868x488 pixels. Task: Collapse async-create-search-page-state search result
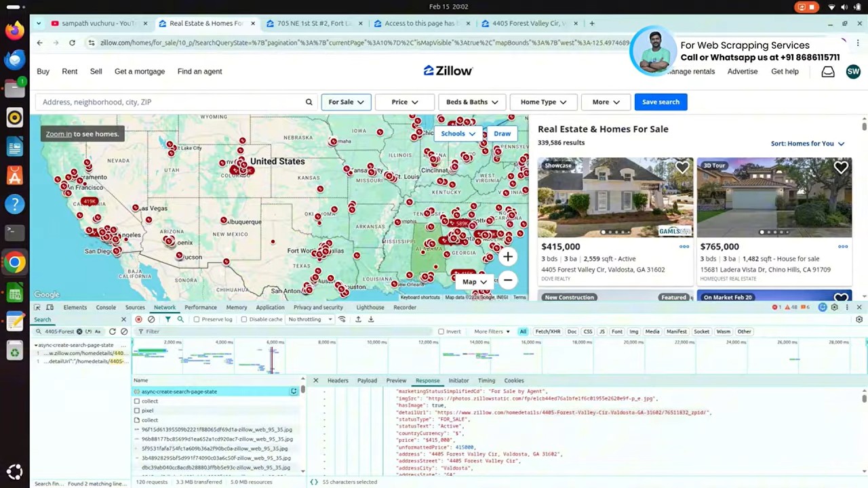(x=36, y=345)
